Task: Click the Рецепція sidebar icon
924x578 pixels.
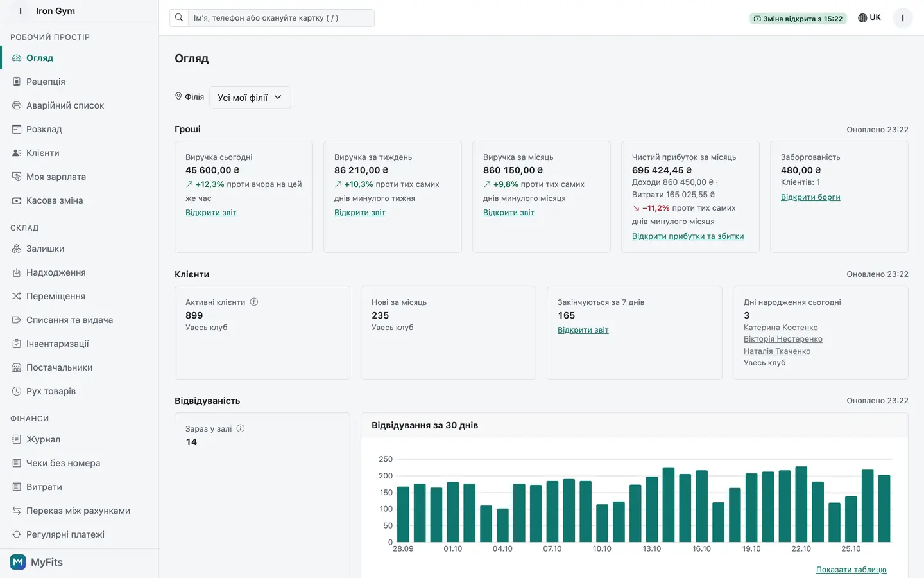Action: (17, 82)
